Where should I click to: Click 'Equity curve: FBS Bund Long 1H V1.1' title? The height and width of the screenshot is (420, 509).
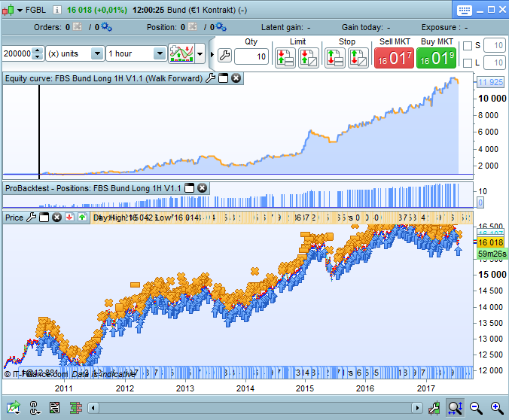click(x=104, y=78)
